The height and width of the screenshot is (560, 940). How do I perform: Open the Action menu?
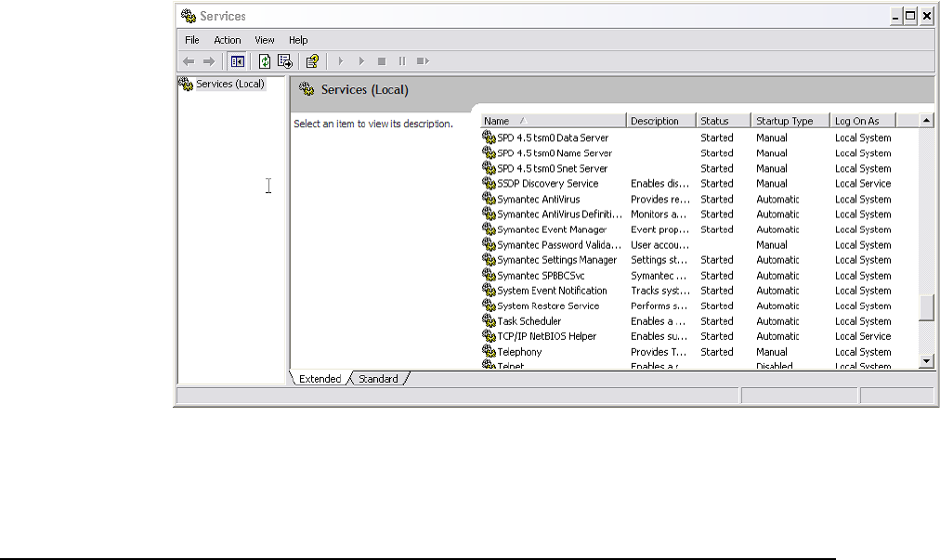click(228, 40)
